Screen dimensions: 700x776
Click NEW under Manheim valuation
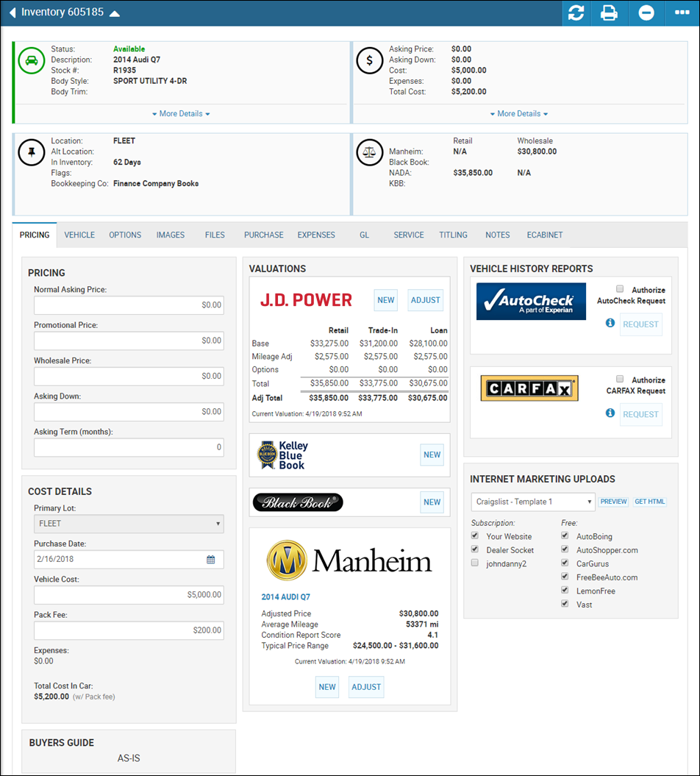(327, 687)
